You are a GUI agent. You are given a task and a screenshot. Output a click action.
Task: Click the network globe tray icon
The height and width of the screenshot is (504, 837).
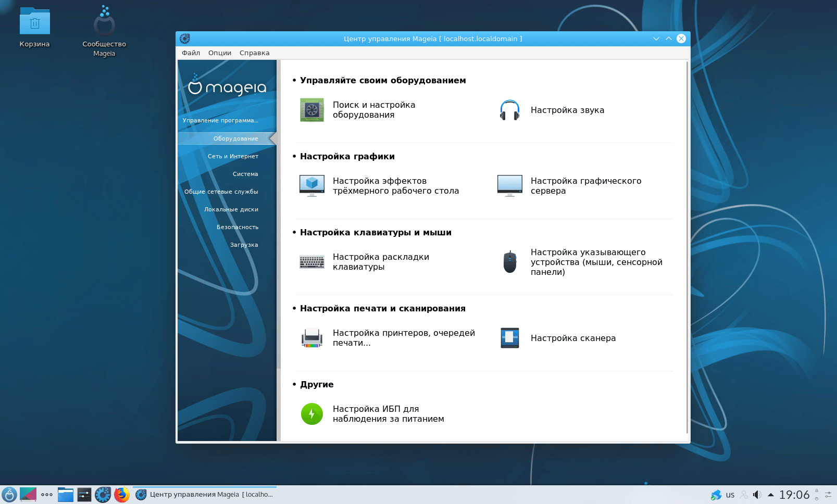click(x=716, y=495)
